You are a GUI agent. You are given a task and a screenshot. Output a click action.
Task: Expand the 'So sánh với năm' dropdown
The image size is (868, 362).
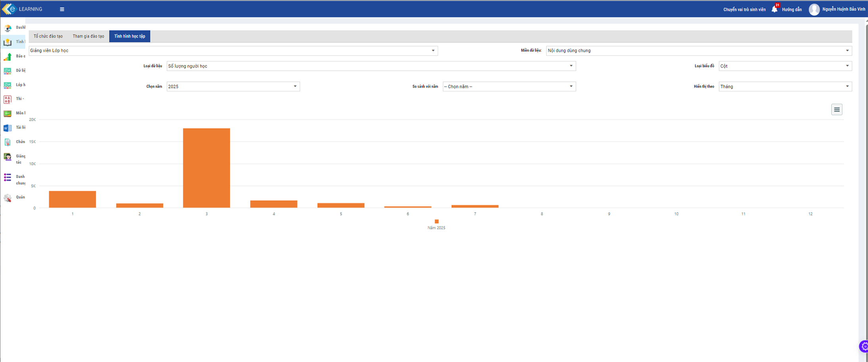[509, 86]
